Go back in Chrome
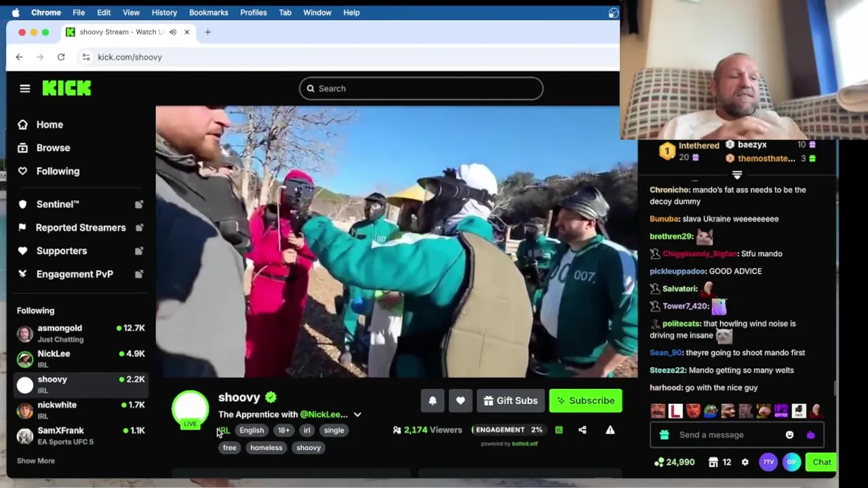Viewport: 868px width, 488px height. [19, 58]
